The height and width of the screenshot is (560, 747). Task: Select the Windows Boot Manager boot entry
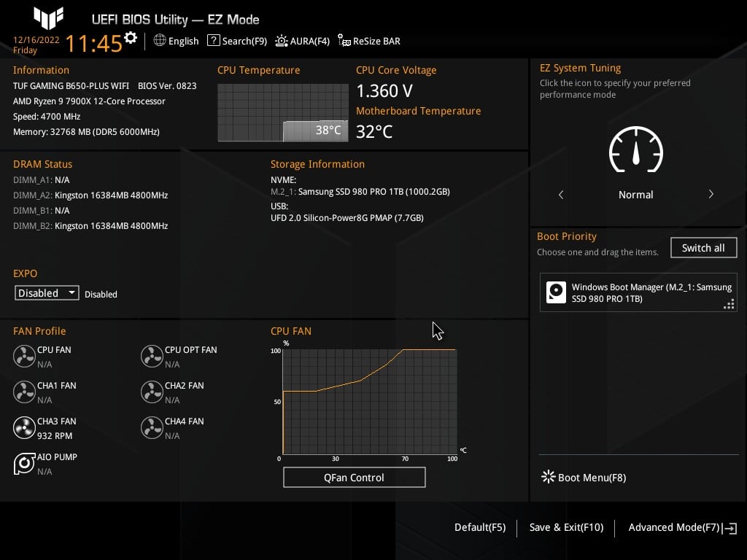(x=638, y=292)
